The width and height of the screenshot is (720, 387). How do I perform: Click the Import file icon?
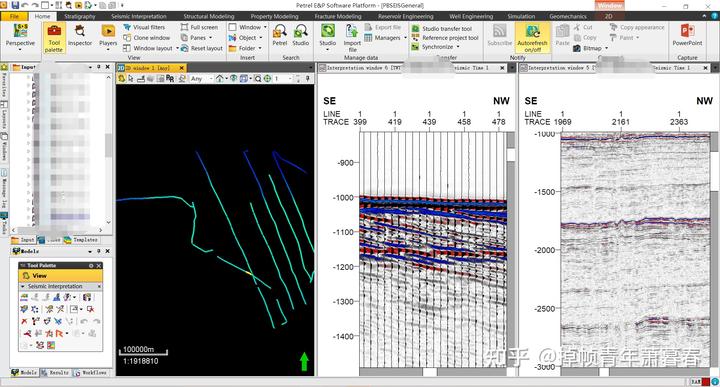(352, 38)
